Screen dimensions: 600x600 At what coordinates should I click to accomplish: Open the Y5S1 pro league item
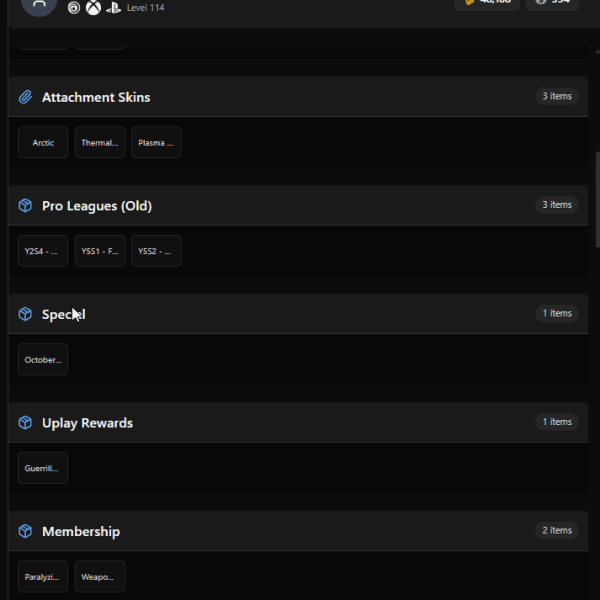100,251
